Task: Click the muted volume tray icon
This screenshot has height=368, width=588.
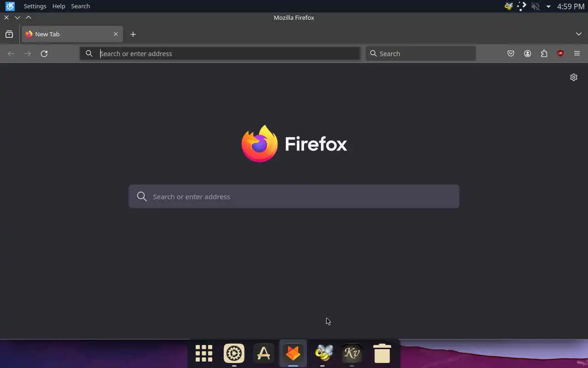Action: click(535, 6)
